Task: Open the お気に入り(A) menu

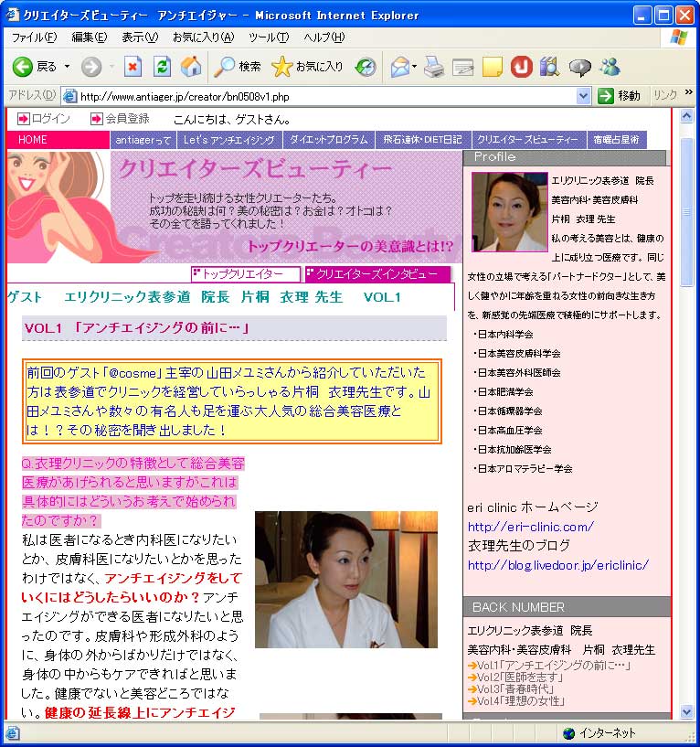Action: click(203, 37)
